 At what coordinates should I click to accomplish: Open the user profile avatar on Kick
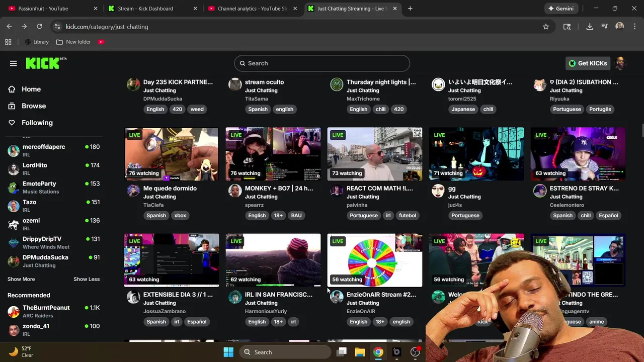(620, 63)
